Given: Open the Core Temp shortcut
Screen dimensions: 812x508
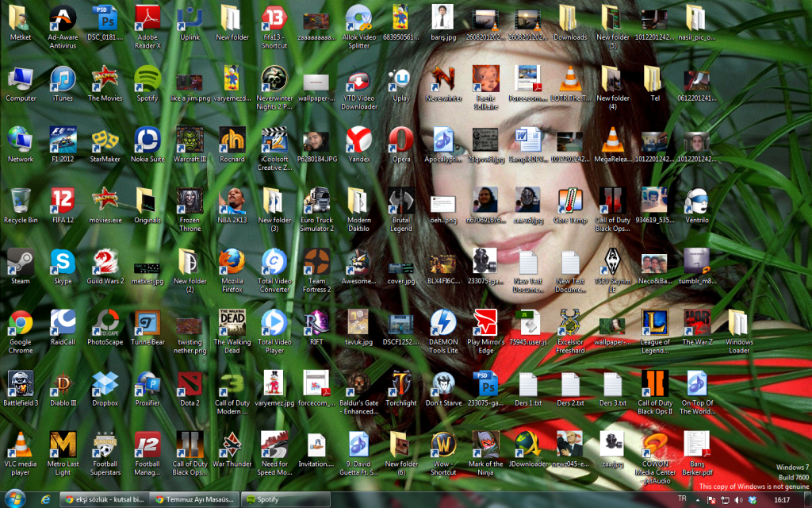Looking at the screenshot, I should tap(570, 201).
